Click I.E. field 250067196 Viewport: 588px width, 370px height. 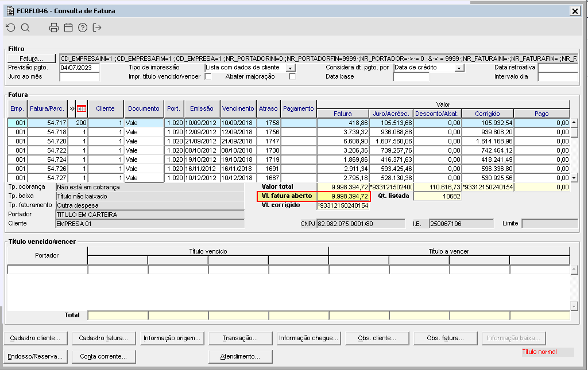pos(461,224)
